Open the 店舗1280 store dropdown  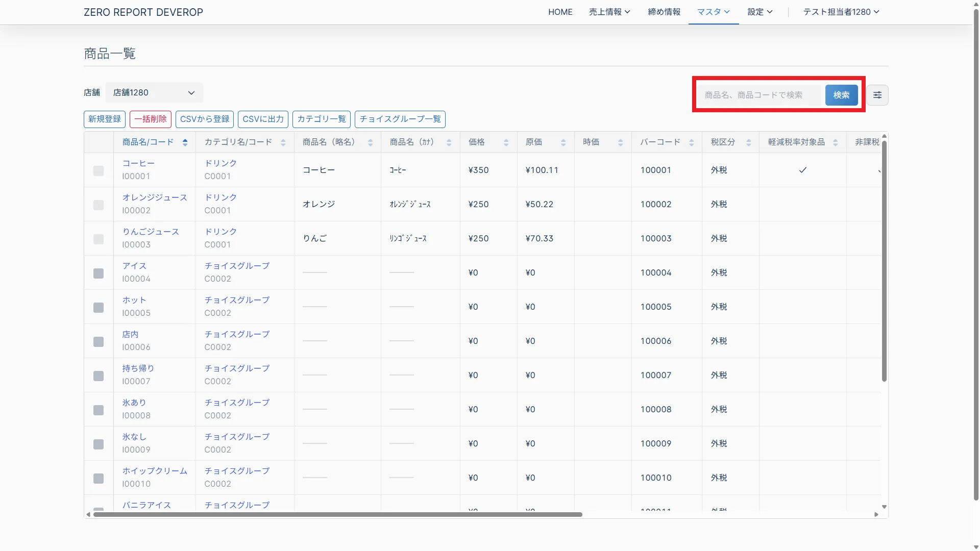pos(154,93)
